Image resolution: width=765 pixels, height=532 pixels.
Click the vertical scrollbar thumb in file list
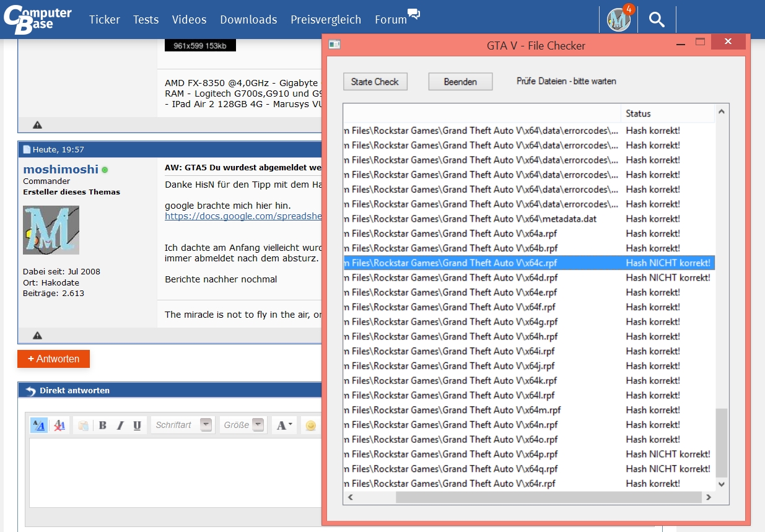click(722, 442)
